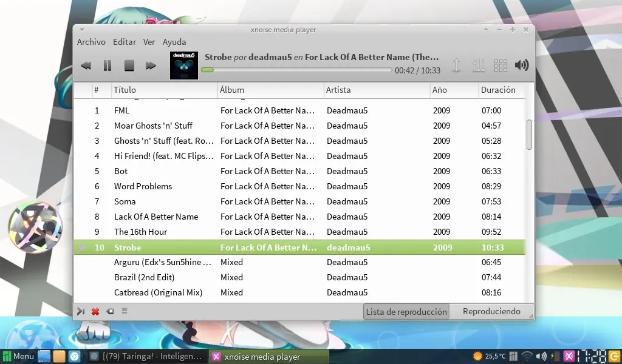Open the grid view icon
This screenshot has height=364, width=622.
[501, 66]
